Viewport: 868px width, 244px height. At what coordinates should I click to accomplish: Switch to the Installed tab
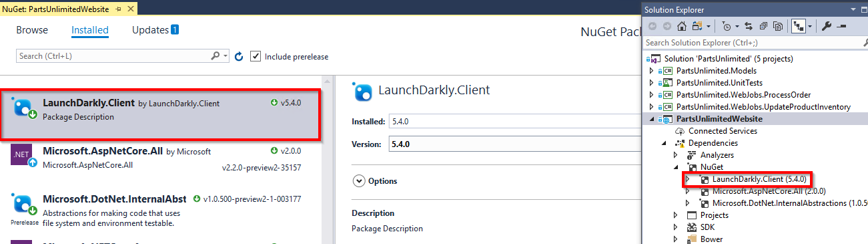click(90, 30)
